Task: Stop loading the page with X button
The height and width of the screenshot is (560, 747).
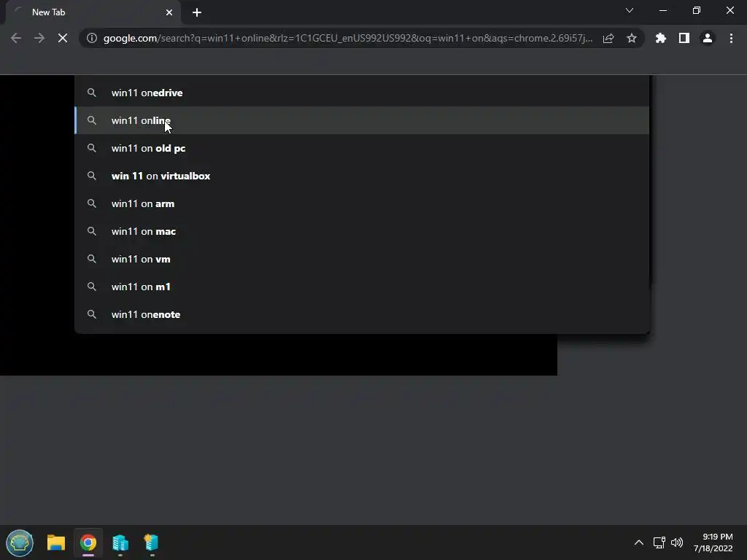Action: point(63,38)
